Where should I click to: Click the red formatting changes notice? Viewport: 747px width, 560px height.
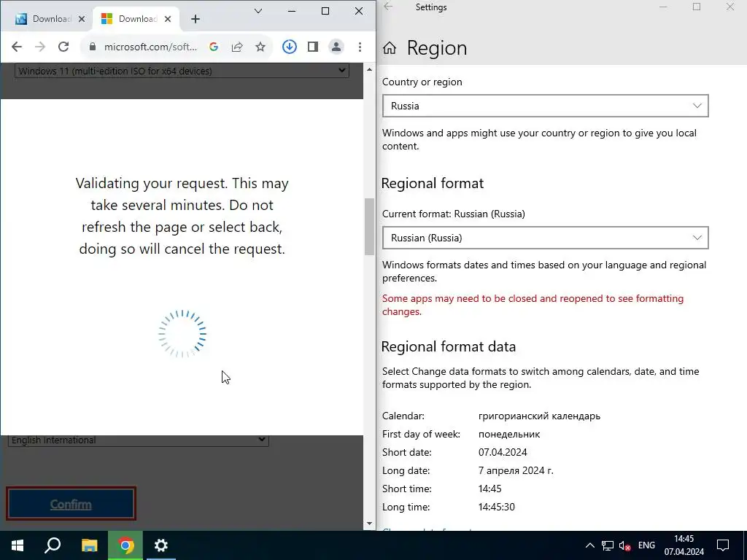pos(533,305)
